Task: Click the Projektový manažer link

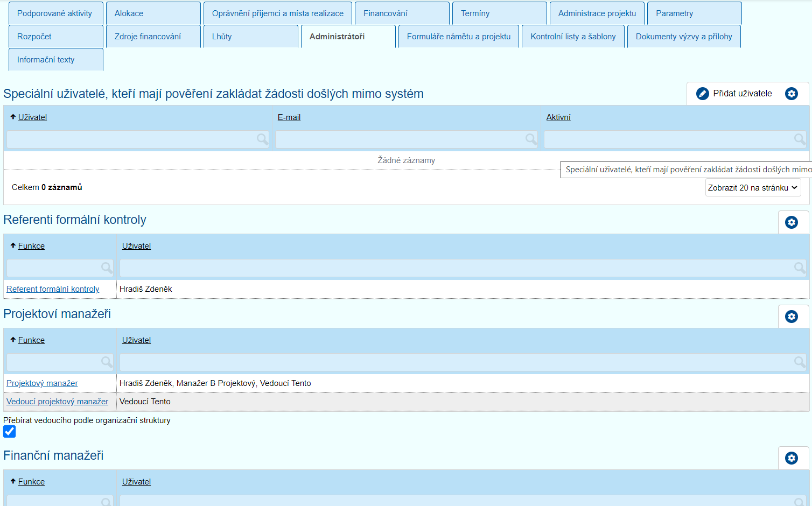Action: (42, 383)
